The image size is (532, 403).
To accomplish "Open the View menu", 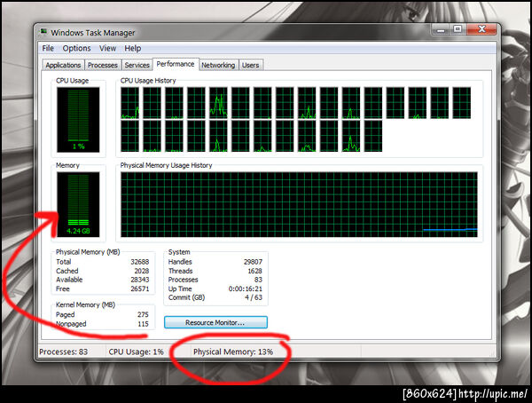I will pyautogui.click(x=107, y=48).
